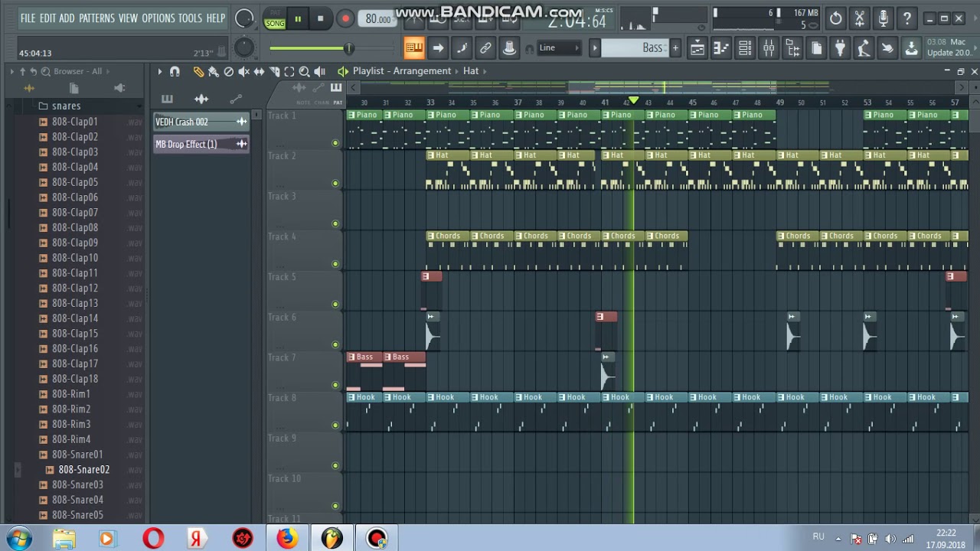This screenshot has width=980, height=551.
Task: Open the PATTERNS menu
Action: (96, 18)
